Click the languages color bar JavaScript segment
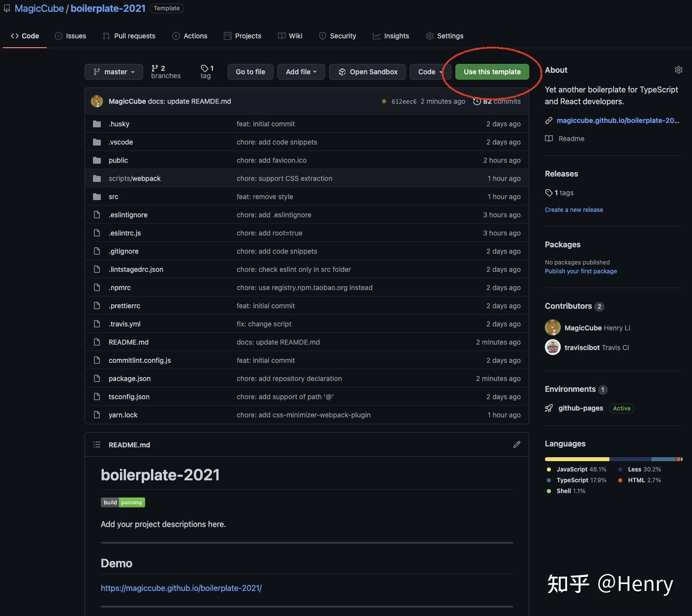The width and height of the screenshot is (692, 616). tap(577, 459)
